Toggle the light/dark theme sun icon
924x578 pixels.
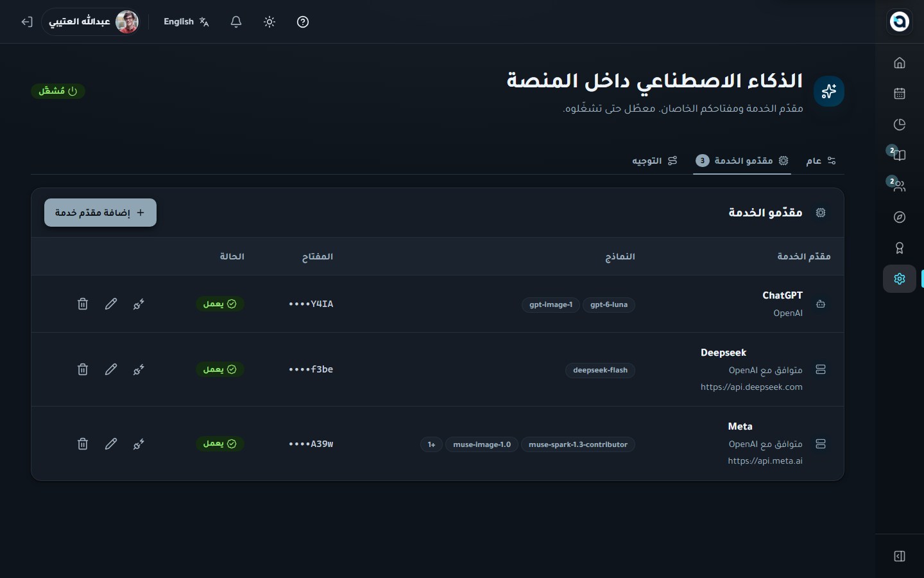click(x=269, y=22)
